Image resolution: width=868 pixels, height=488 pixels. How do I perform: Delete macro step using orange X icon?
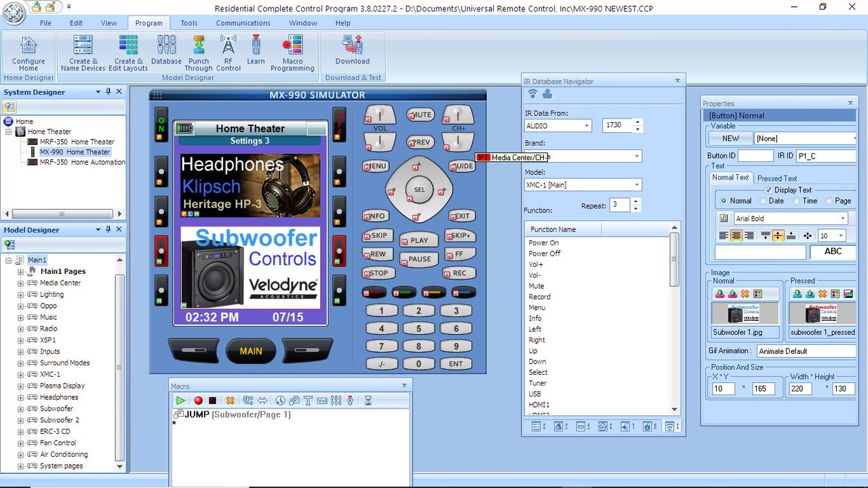tap(229, 401)
